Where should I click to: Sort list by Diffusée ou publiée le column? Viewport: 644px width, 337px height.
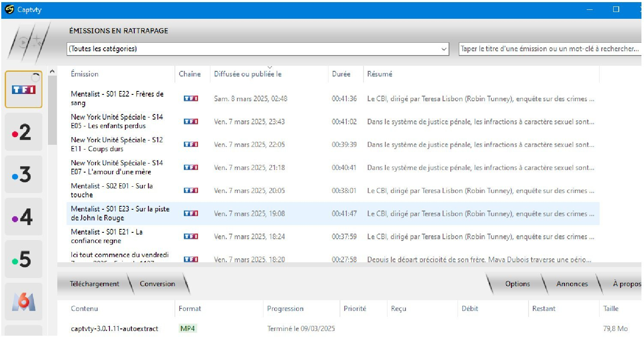tap(248, 74)
